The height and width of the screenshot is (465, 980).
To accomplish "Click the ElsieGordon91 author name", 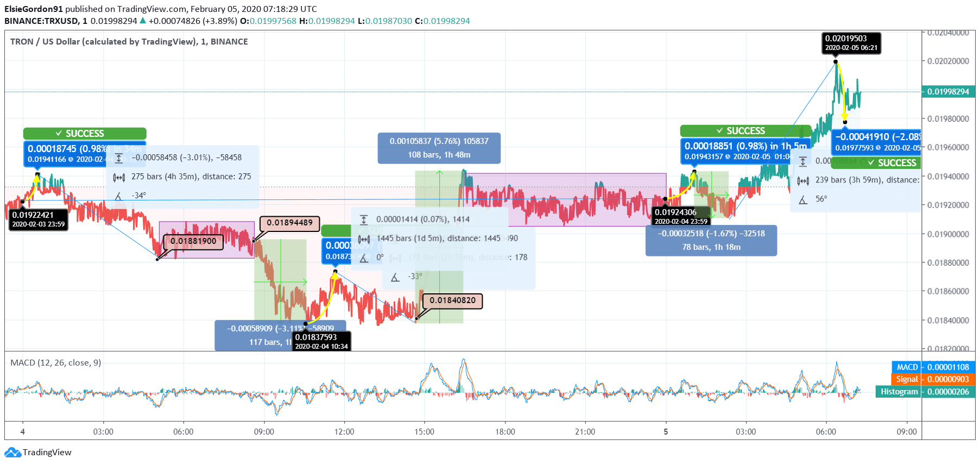I will 34,9.
